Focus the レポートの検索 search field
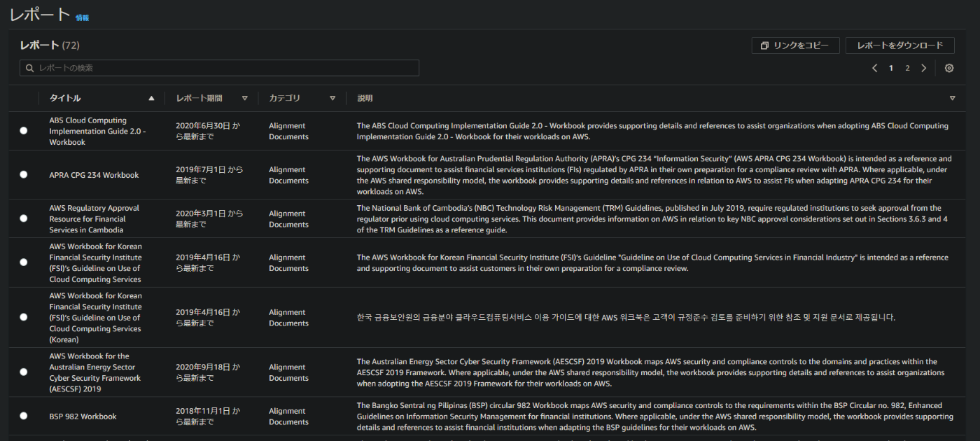The width and height of the screenshot is (980, 441). [x=220, y=68]
